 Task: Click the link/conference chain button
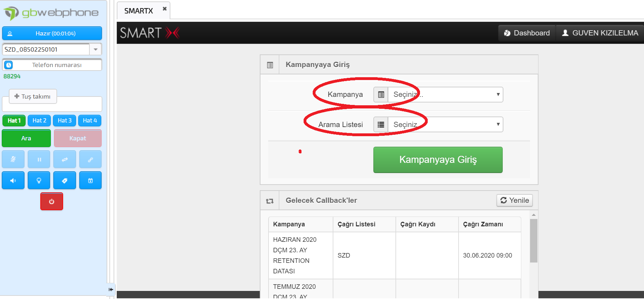90,159
